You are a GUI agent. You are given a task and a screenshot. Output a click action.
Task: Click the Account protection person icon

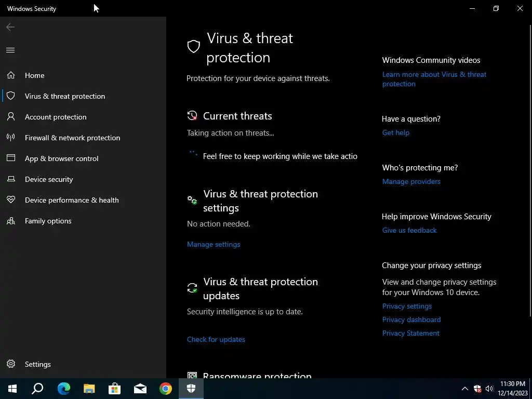click(11, 117)
